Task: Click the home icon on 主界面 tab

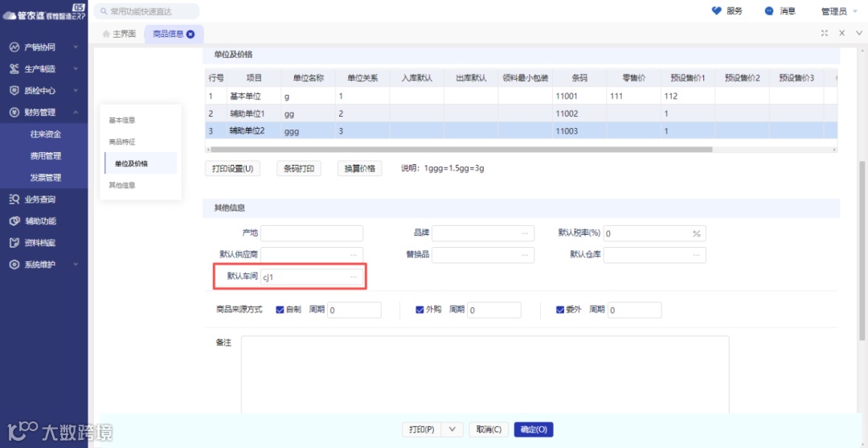Action: pyautogui.click(x=106, y=34)
